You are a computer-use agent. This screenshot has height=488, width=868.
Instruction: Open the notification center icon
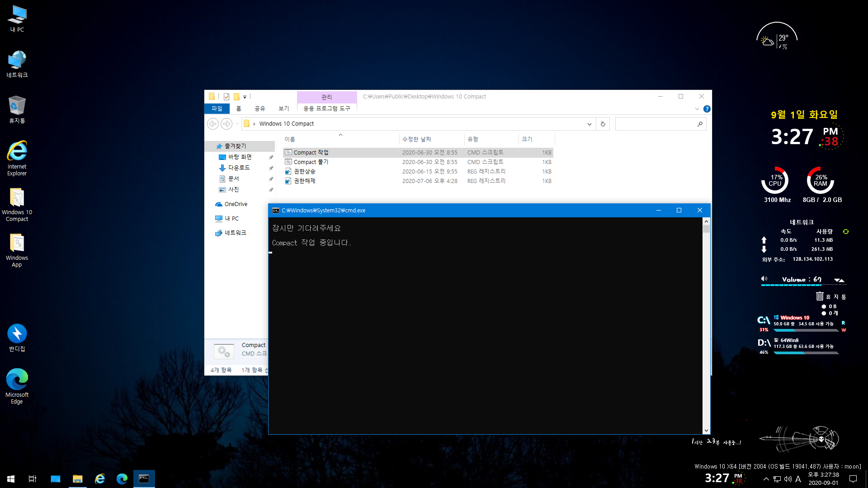point(853,479)
